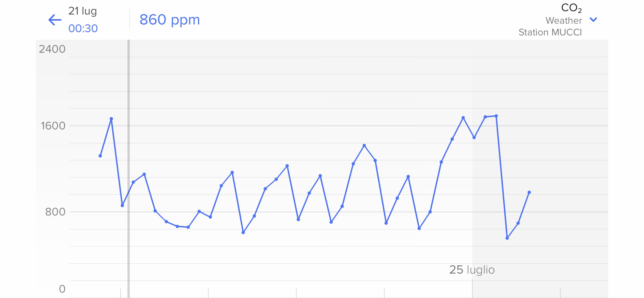Image resolution: width=644 pixels, height=298 pixels.
Task: Select the early peak point above 1600
Action: (111, 119)
